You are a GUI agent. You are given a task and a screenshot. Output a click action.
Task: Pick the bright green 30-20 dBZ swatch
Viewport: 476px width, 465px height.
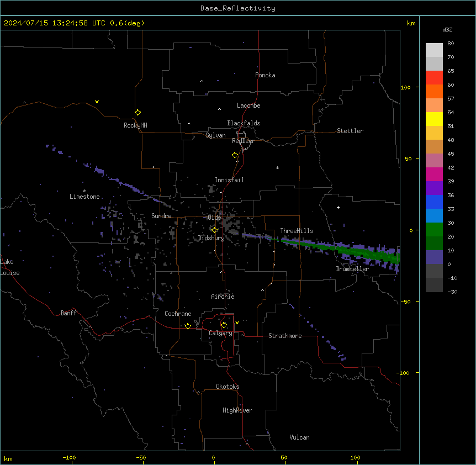(x=434, y=230)
